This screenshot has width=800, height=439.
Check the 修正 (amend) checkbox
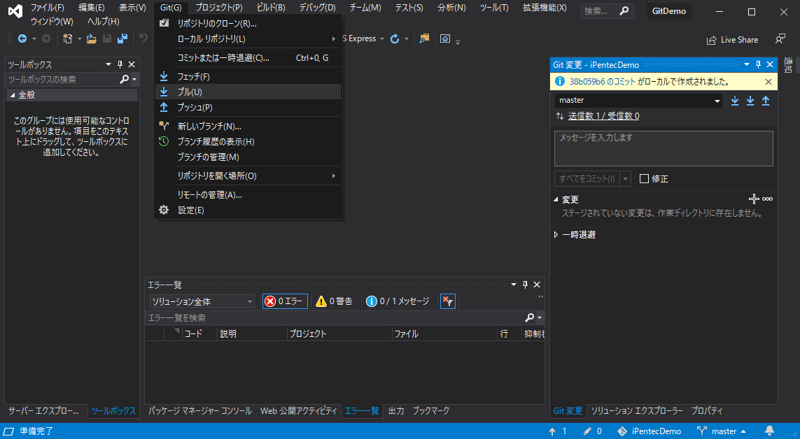point(644,179)
